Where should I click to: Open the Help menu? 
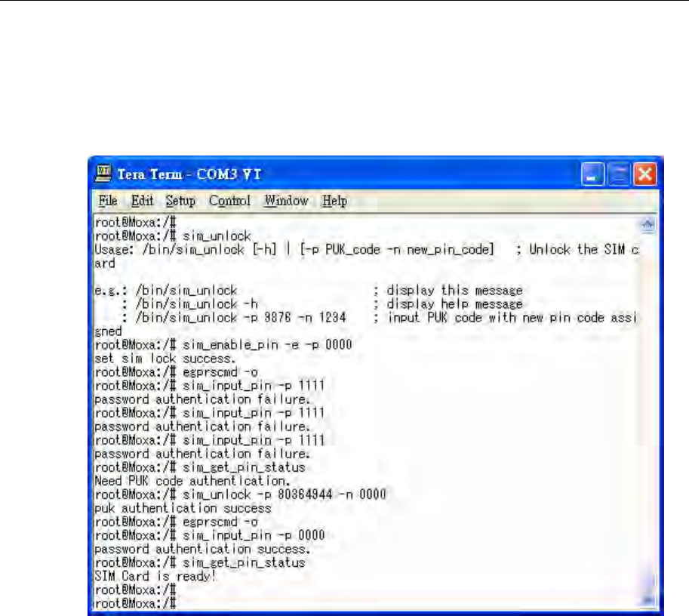pos(334,201)
